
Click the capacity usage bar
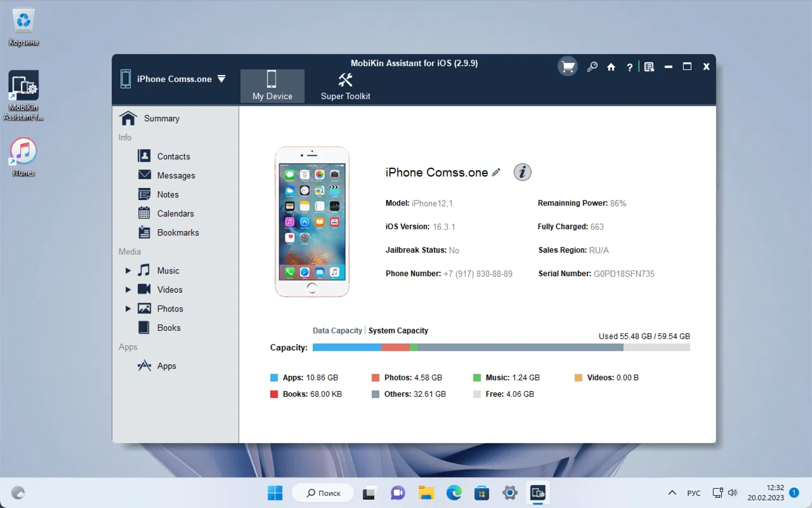click(501, 347)
